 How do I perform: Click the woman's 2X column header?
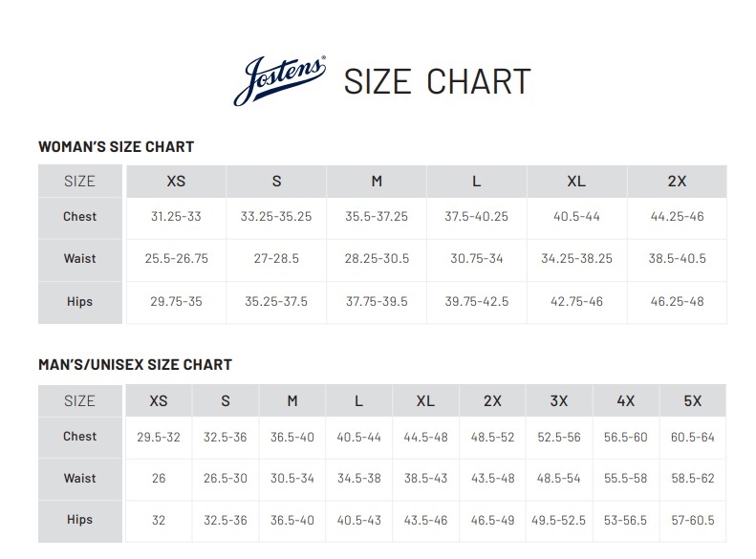pyautogui.click(x=677, y=182)
